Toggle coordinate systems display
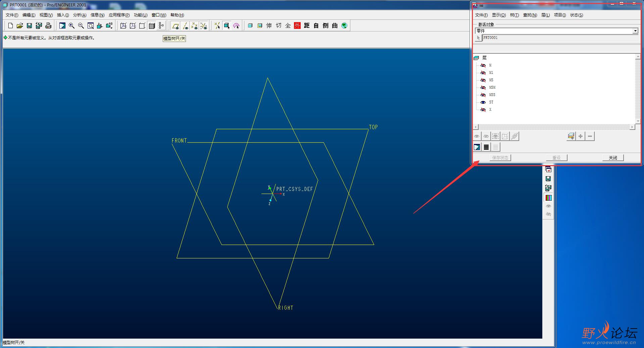This screenshot has width=644, height=348. point(203,26)
